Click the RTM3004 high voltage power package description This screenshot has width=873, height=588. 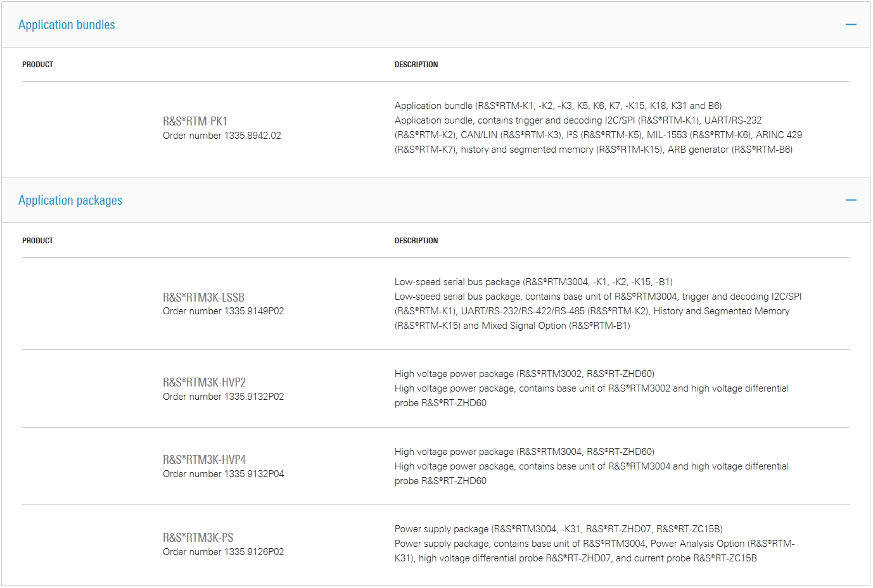(x=592, y=466)
